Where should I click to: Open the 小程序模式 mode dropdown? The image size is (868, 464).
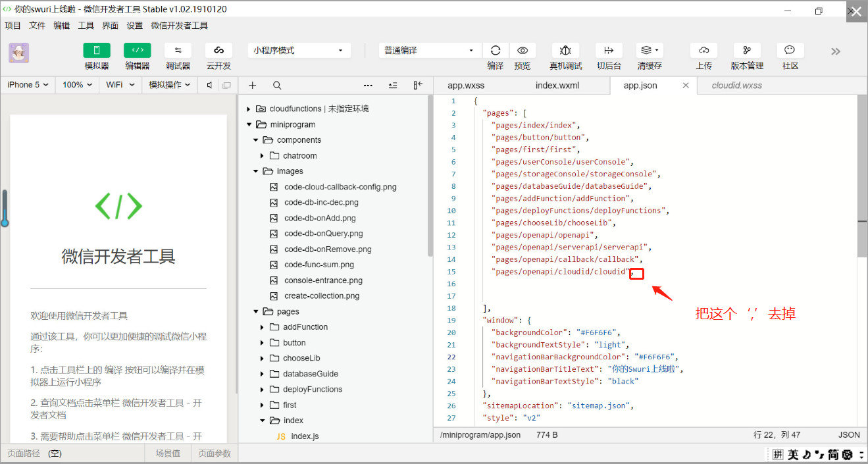(x=298, y=51)
